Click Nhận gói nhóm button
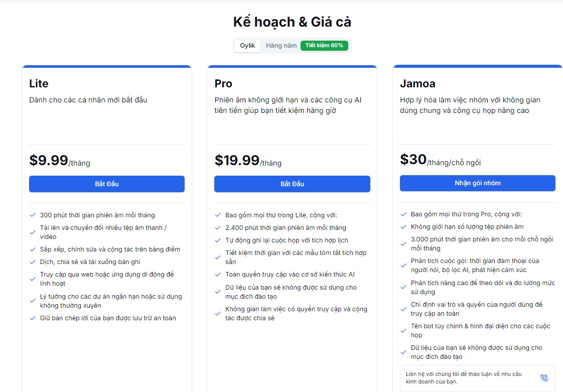 point(477,183)
